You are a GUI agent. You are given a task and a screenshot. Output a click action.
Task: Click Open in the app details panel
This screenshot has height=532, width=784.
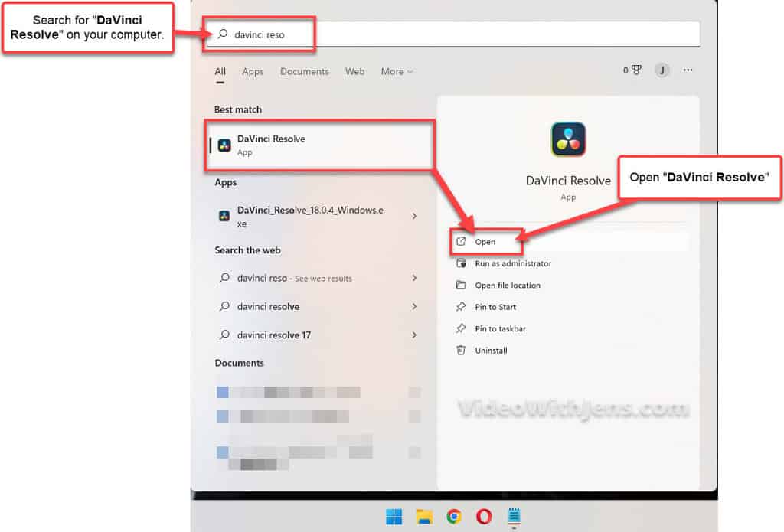coord(569,242)
